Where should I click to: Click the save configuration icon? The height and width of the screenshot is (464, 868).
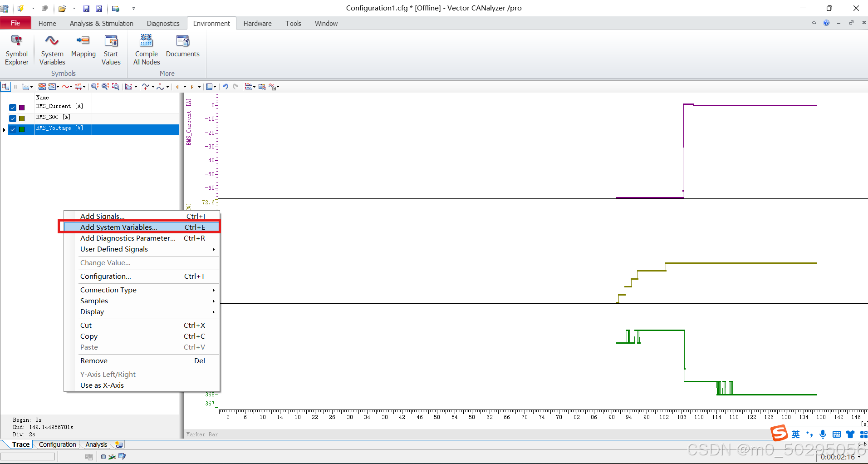86,8
